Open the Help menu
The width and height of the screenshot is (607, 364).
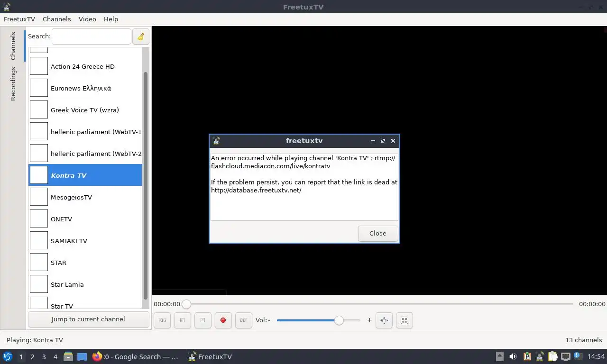point(111,19)
